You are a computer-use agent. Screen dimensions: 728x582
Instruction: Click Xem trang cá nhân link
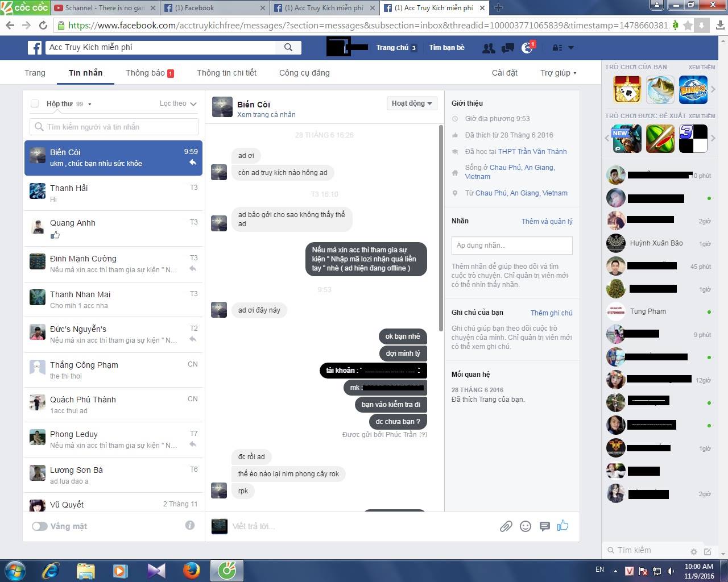(x=266, y=114)
